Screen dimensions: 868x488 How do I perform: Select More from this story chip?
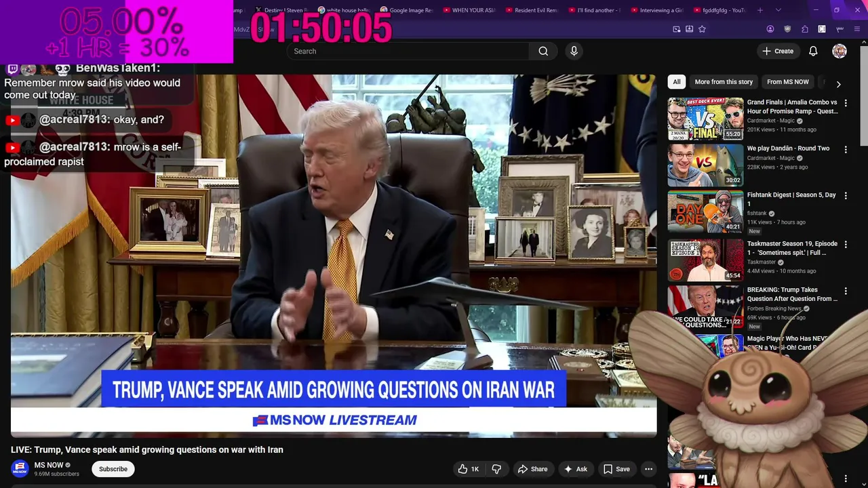pos(724,82)
